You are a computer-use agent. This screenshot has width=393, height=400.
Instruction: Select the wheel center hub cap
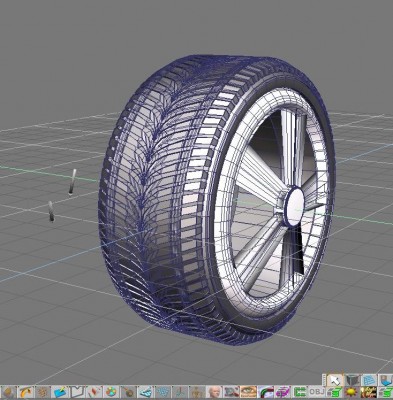[x=295, y=207]
